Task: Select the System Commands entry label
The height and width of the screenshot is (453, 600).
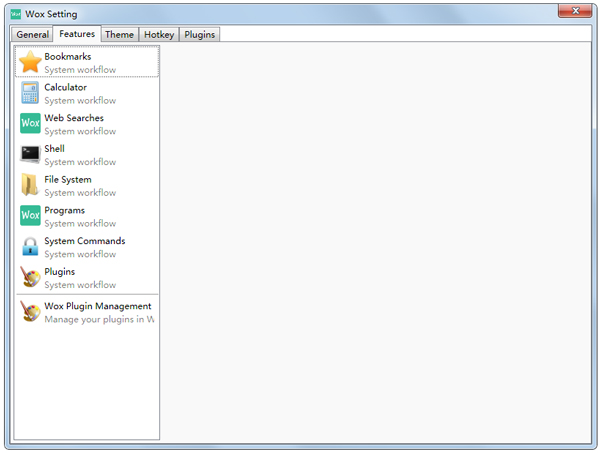Action: [84, 241]
